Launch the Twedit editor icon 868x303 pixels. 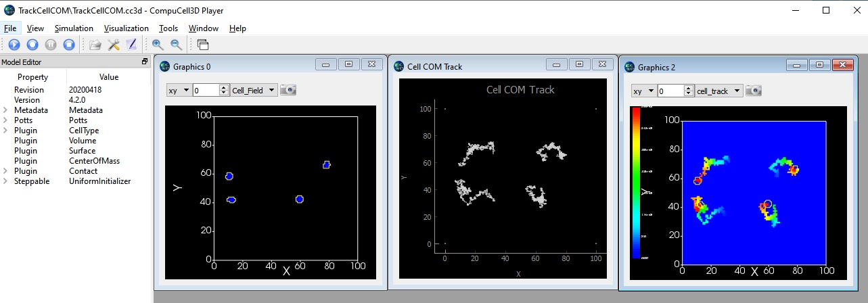pyautogui.click(x=132, y=45)
